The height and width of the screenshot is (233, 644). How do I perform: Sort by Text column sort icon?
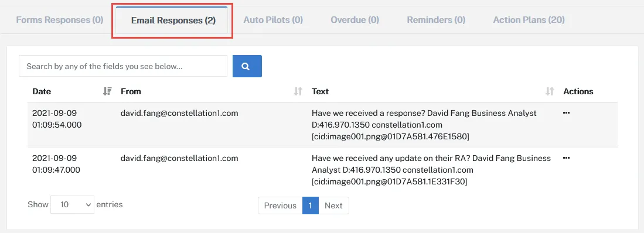(x=550, y=91)
